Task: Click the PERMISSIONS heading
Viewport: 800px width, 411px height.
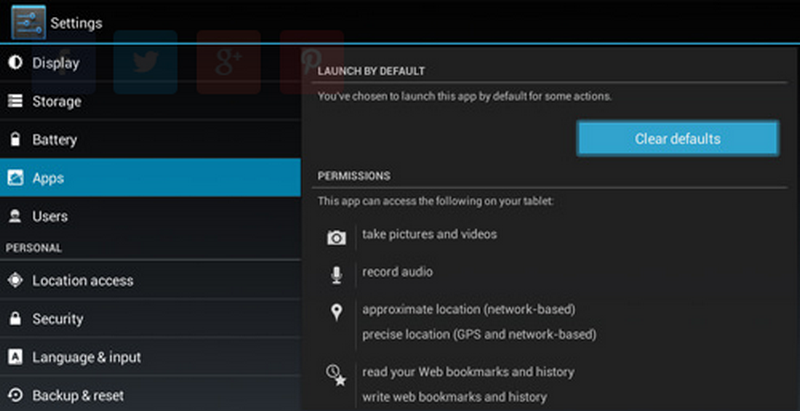Action: 354,176
